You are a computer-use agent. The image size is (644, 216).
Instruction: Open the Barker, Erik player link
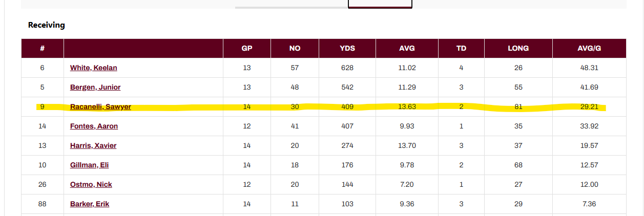pos(90,204)
